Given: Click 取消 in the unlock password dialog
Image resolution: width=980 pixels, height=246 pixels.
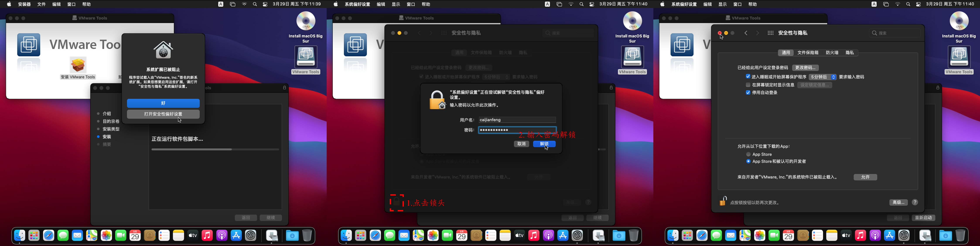Looking at the screenshot, I should [x=521, y=144].
